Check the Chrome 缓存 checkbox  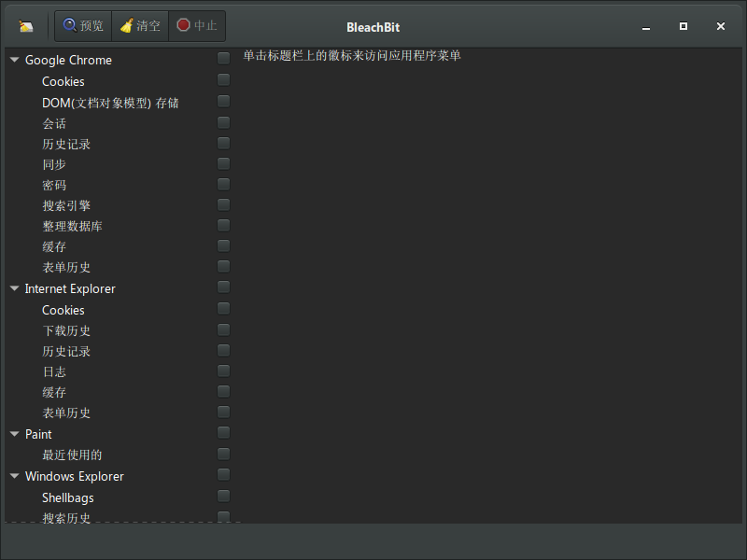tap(224, 245)
